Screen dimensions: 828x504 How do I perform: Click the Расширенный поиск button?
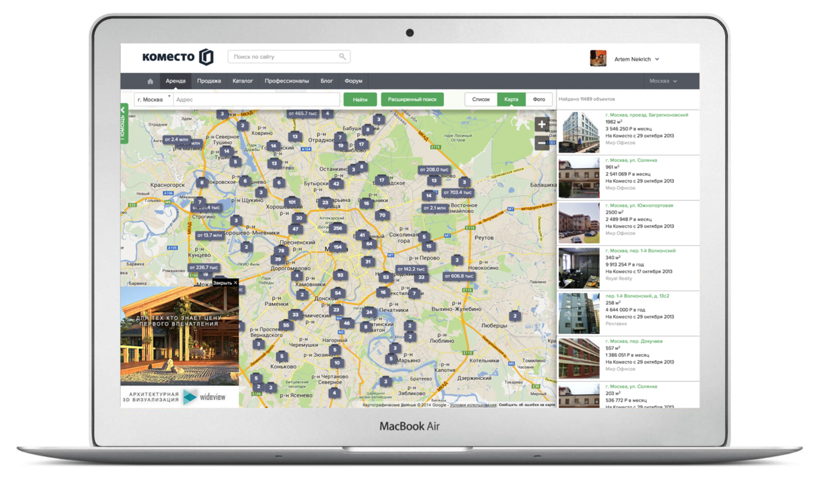(x=412, y=99)
